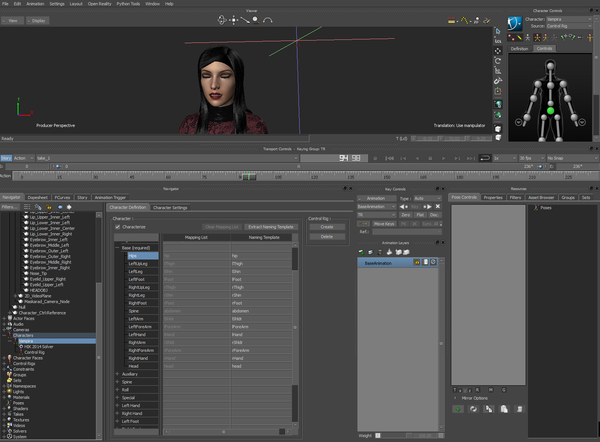The image size is (600, 442).
Task: Switch to the Character Settings tab
Action: [x=170, y=207]
